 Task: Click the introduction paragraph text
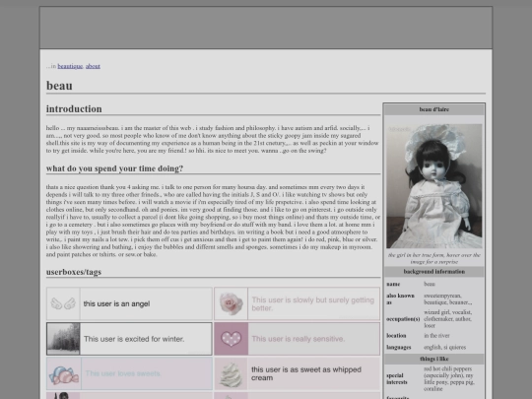point(213,139)
